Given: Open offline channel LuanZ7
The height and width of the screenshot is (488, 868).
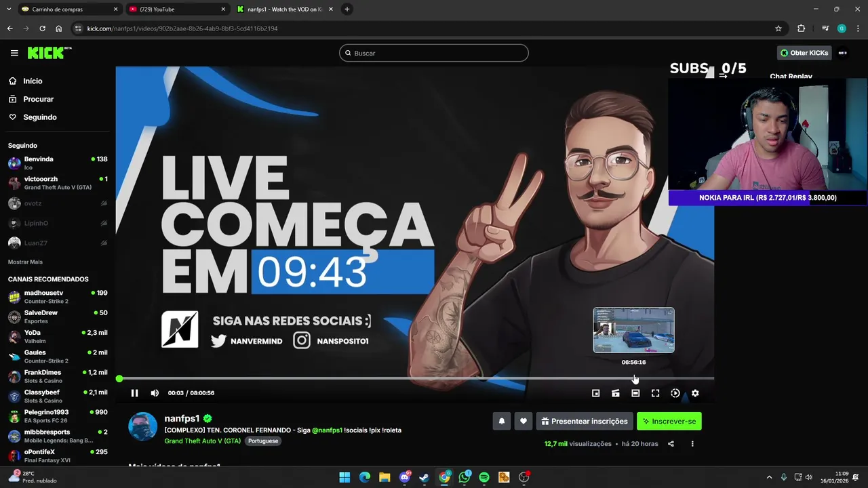Looking at the screenshot, I should tap(58, 243).
